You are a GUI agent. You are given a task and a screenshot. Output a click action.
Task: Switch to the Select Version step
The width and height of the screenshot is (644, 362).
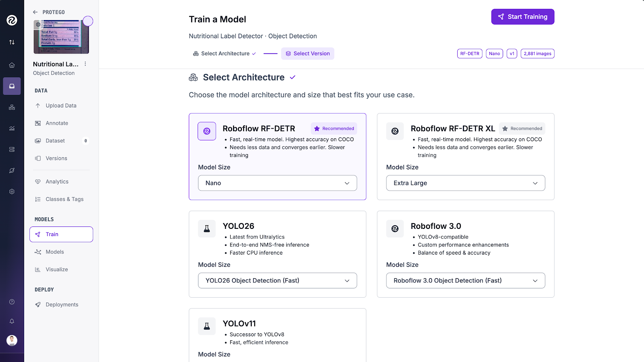coord(308,53)
